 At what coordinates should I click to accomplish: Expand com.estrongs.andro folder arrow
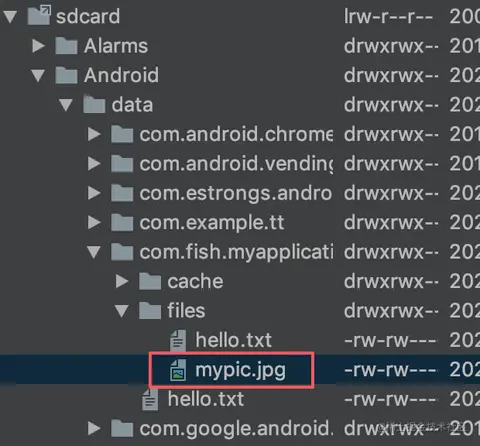94,193
